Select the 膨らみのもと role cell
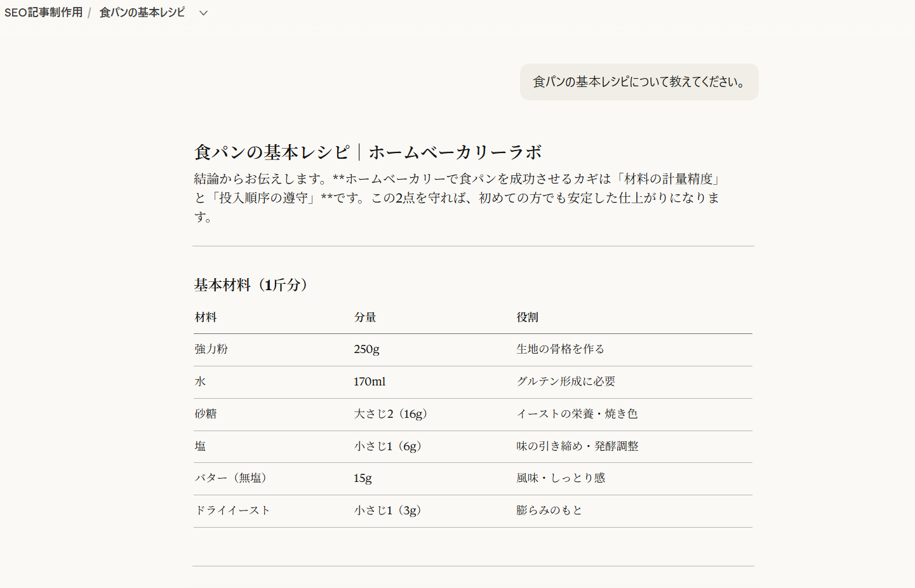 [x=549, y=511]
